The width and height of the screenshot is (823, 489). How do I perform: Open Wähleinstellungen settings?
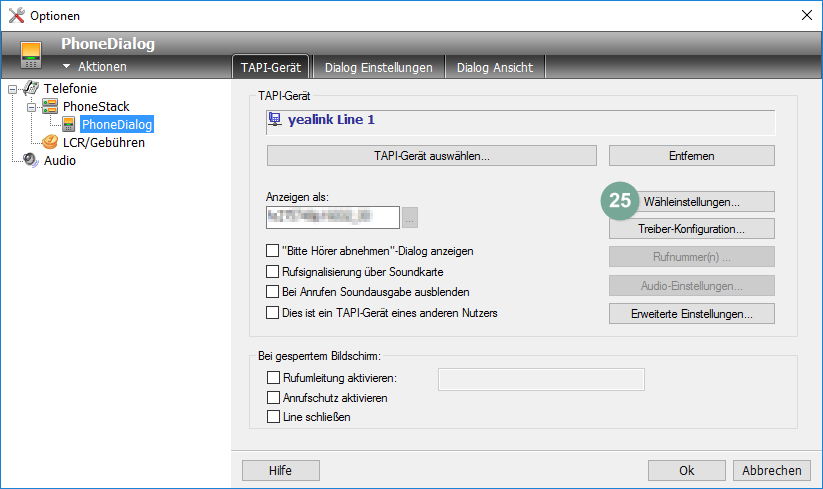point(692,201)
